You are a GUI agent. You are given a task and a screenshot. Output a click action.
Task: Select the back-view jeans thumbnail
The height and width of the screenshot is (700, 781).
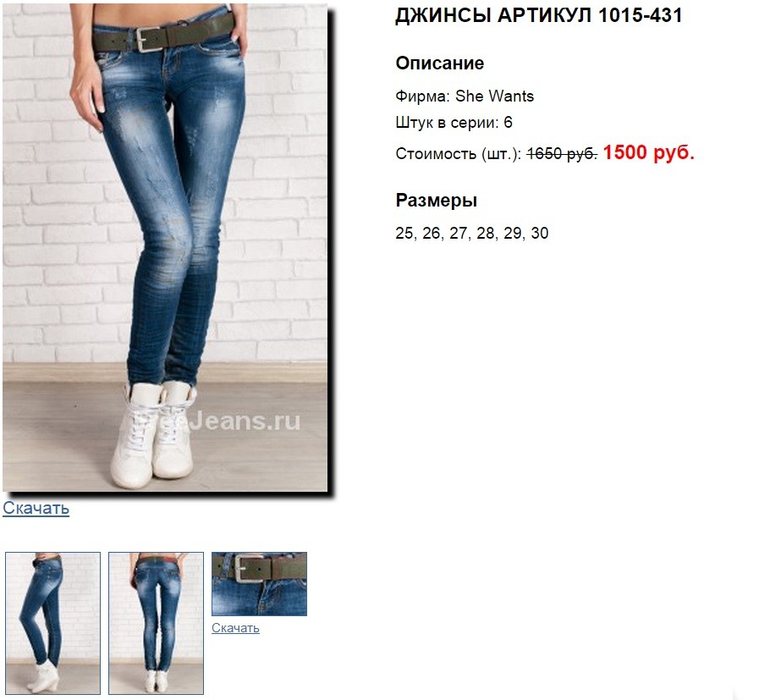tap(156, 623)
